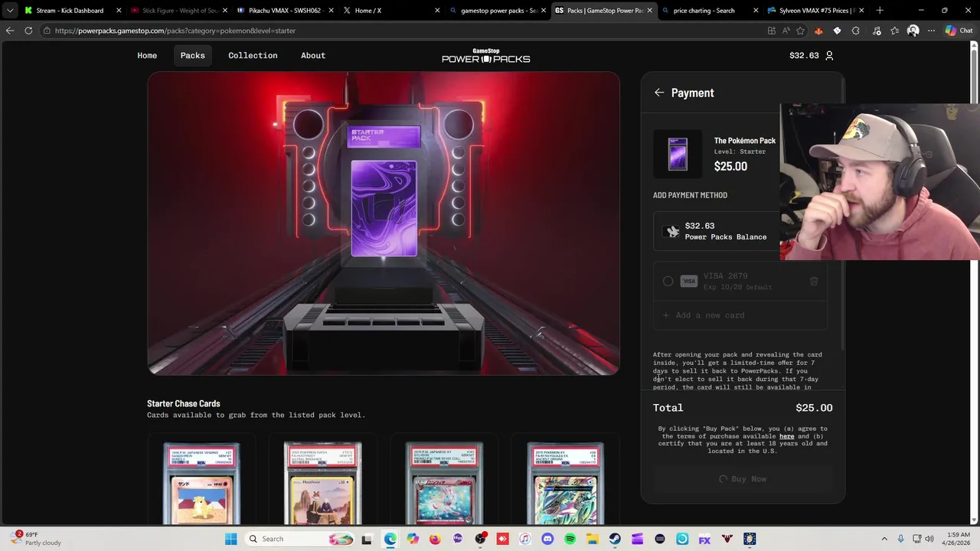Open the weather widget showing 69°F
Image resolution: width=980 pixels, height=551 pixels.
pyautogui.click(x=37, y=539)
